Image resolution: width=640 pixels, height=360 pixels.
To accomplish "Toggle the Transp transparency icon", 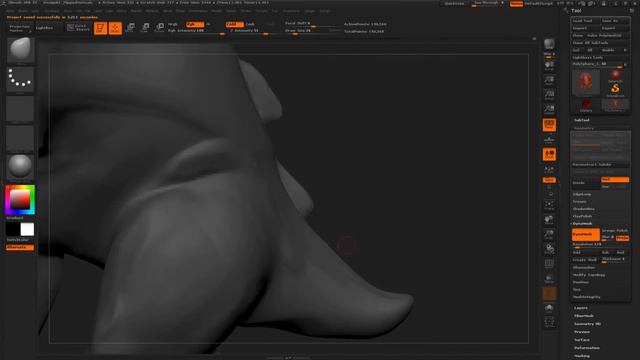I will (x=549, y=279).
